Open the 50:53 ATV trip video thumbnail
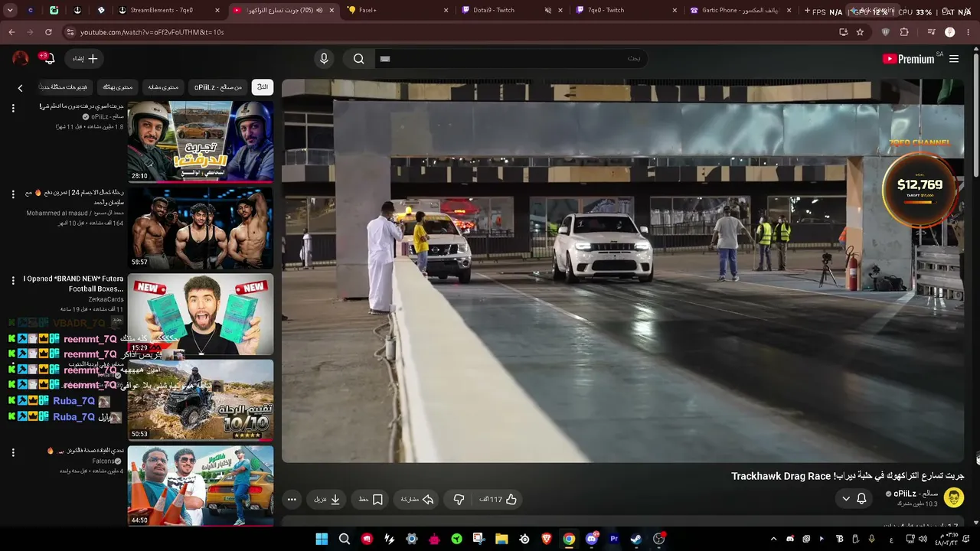980x551 pixels. (201, 400)
